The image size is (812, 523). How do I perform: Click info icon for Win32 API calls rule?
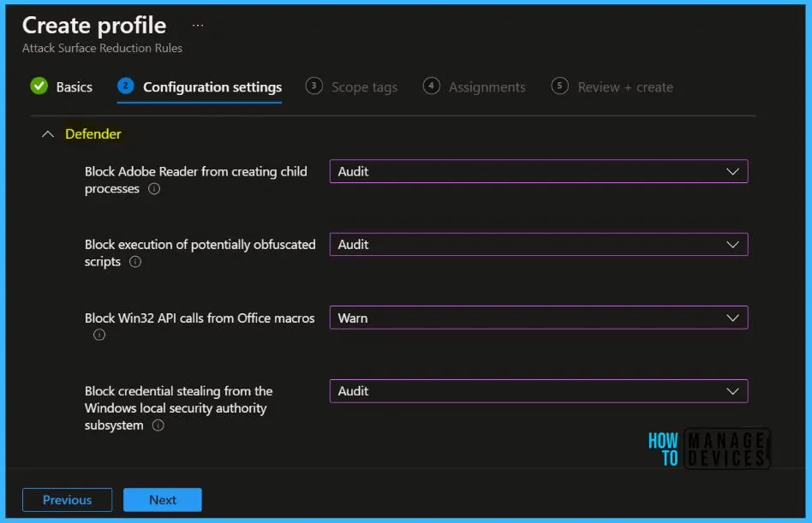(x=99, y=335)
